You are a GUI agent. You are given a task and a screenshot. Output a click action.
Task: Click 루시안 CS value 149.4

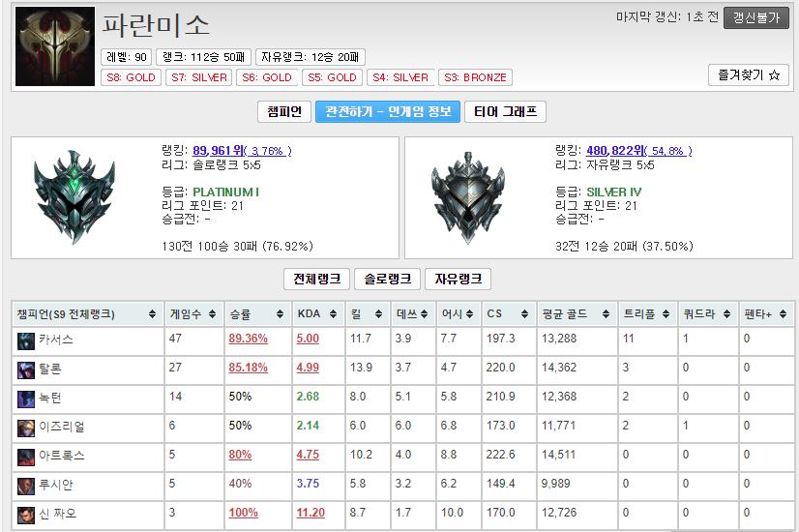500,484
